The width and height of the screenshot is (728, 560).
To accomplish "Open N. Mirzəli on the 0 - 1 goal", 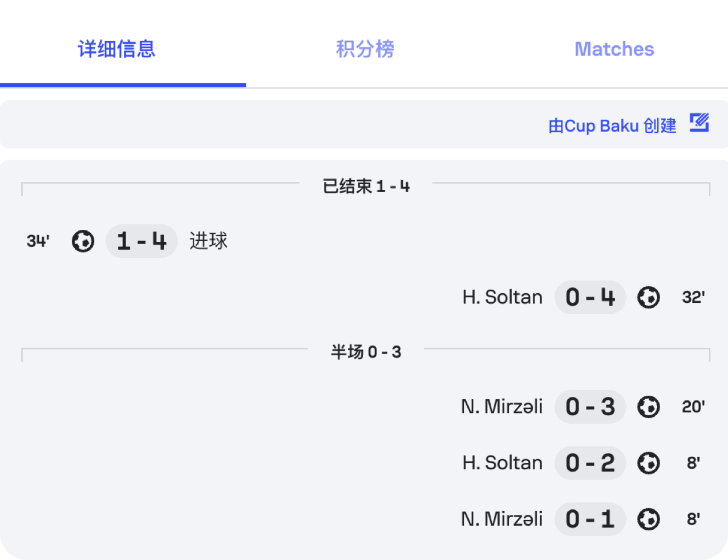I will [x=501, y=520].
